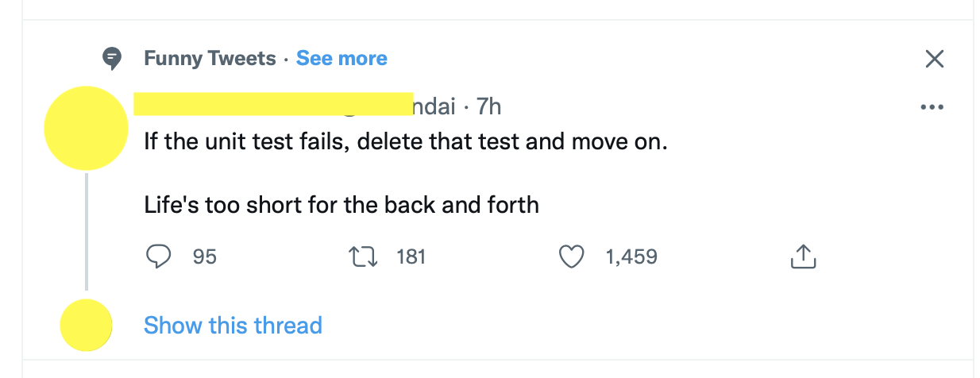Viewport: 980px width, 378px height.
Task: Click the Funny Tweets topic bubble icon
Action: tap(114, 58)
